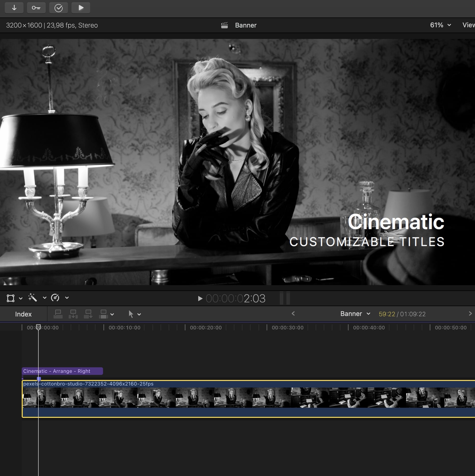Expand the Select arrow tool dropdown
Viewport: 475px width, 476px height.
point(139,314)
